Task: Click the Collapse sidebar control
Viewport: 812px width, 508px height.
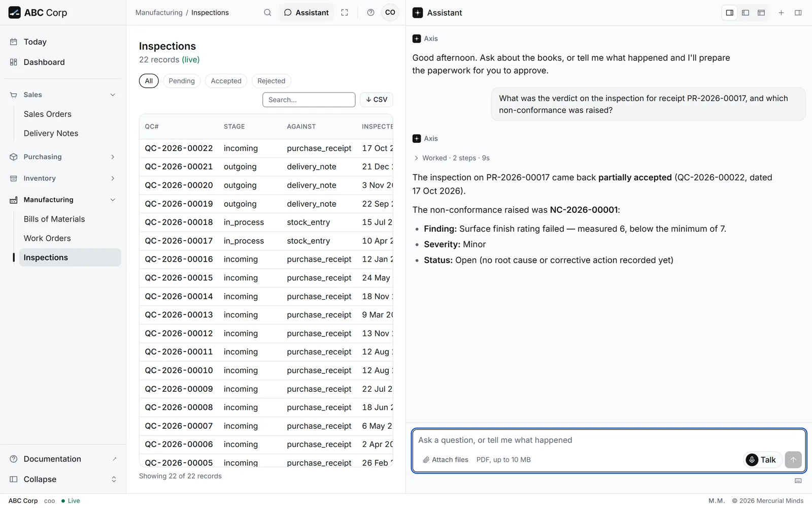Action: 63,479
